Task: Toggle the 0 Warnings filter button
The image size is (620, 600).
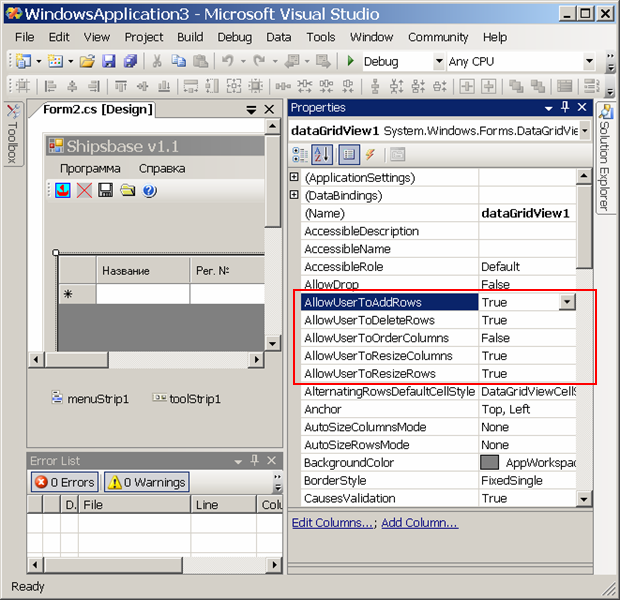Action: click(146, 482)
